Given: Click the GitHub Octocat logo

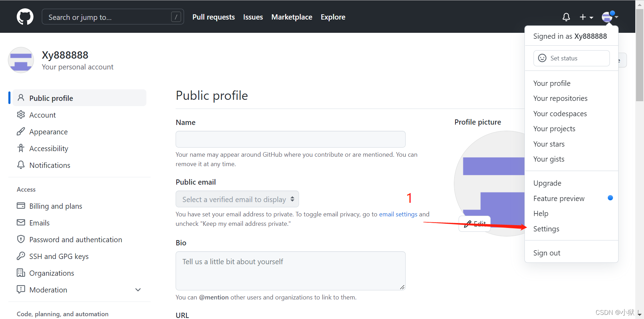Looking at the screenshot, I should click(25, 17).
